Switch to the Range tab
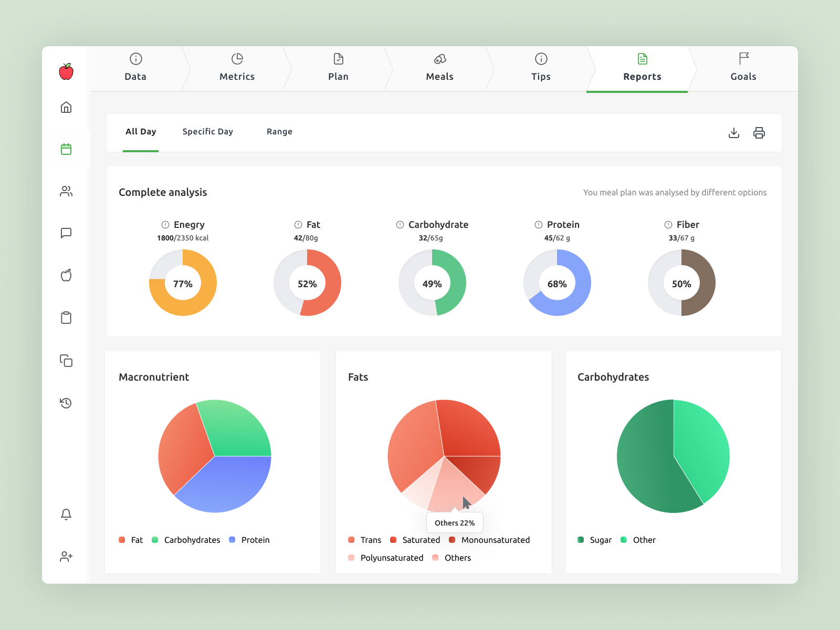 click(279, 132)
